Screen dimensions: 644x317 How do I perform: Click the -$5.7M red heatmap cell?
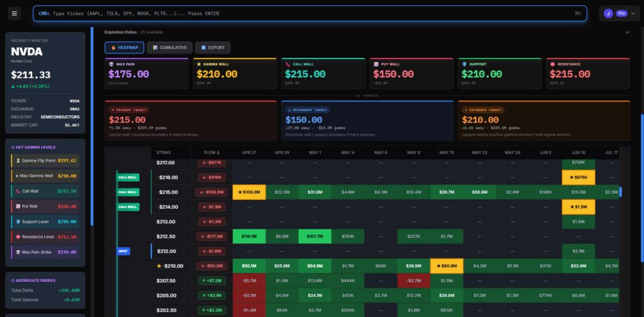point(249,281)
